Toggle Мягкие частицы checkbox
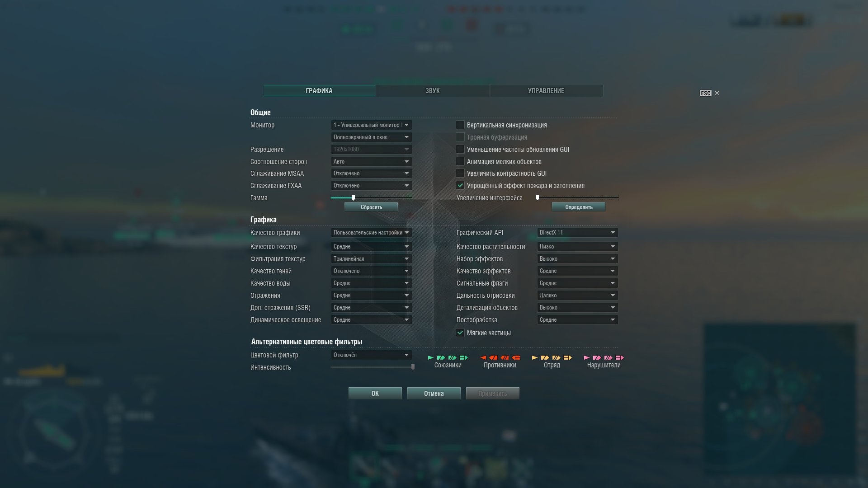 460,333
